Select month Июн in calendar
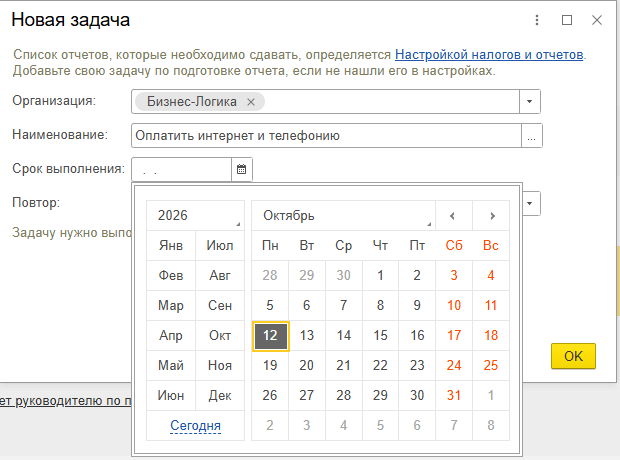This screenshot has width=620, height=460. pyautogui.click(x=171, y=396)
